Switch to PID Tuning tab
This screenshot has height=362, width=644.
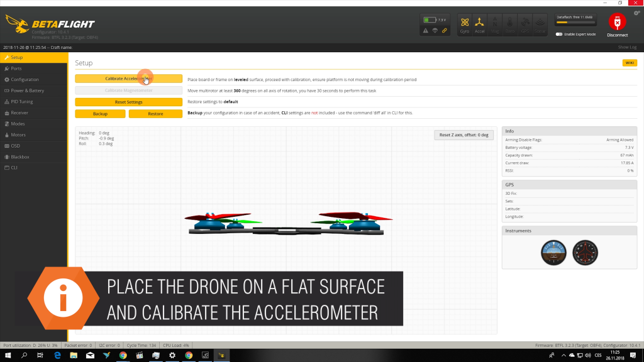[x=34, y=102]
